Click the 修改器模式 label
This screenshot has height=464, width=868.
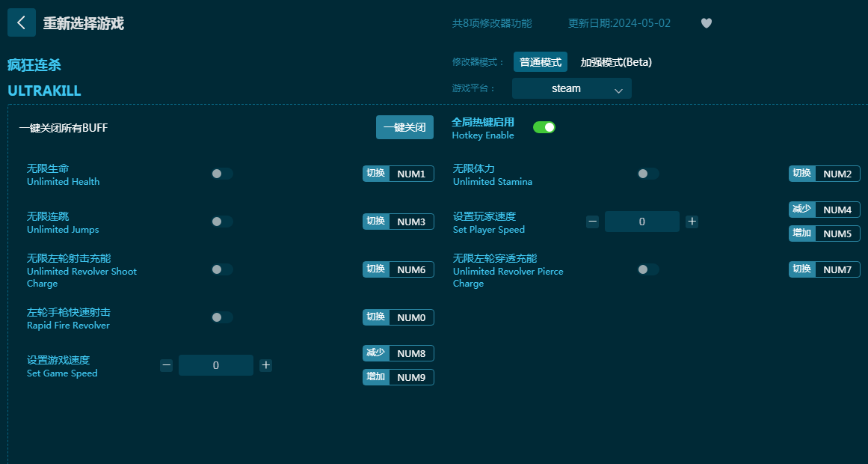pyautogui.click(x=478, y=62)
